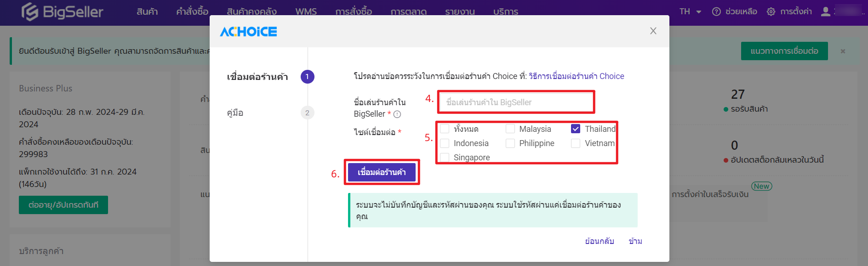Open the สินค้า menu
868x266 pixels.
tap(147, 11)
